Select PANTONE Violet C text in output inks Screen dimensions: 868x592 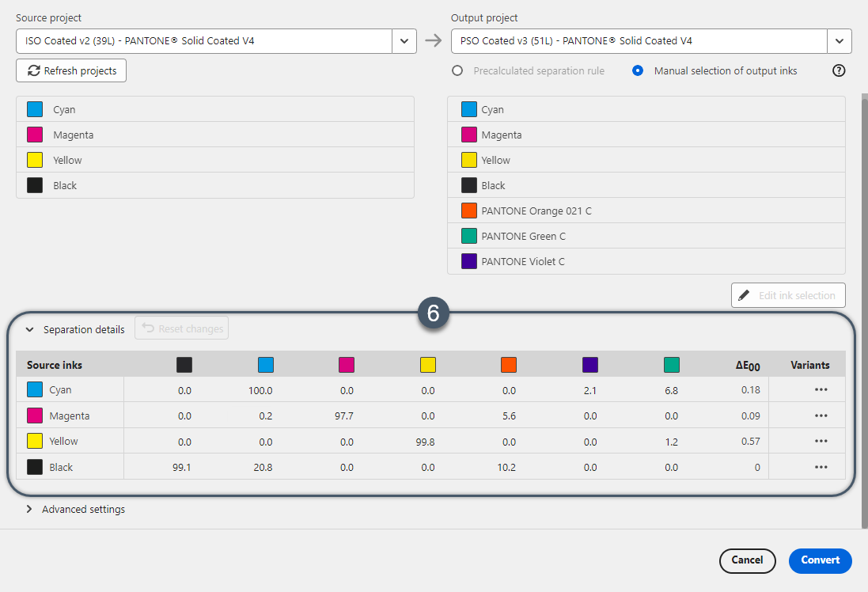point(523,261)
